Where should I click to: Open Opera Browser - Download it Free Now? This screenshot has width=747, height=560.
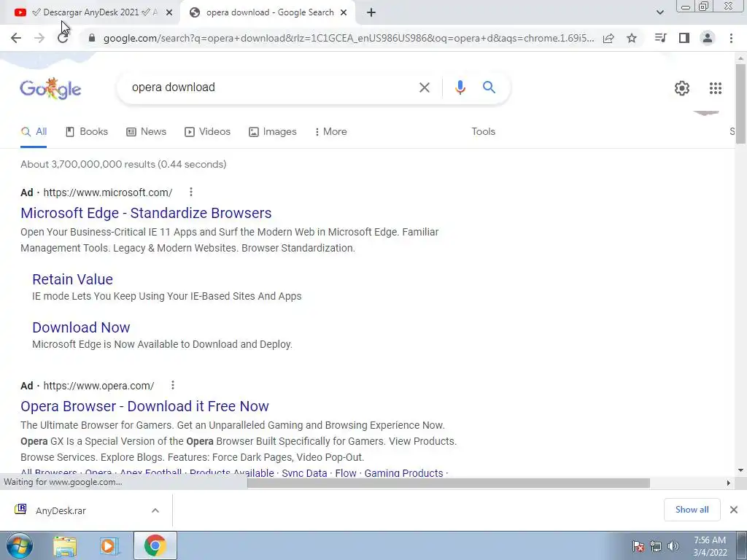coord(144,406)
